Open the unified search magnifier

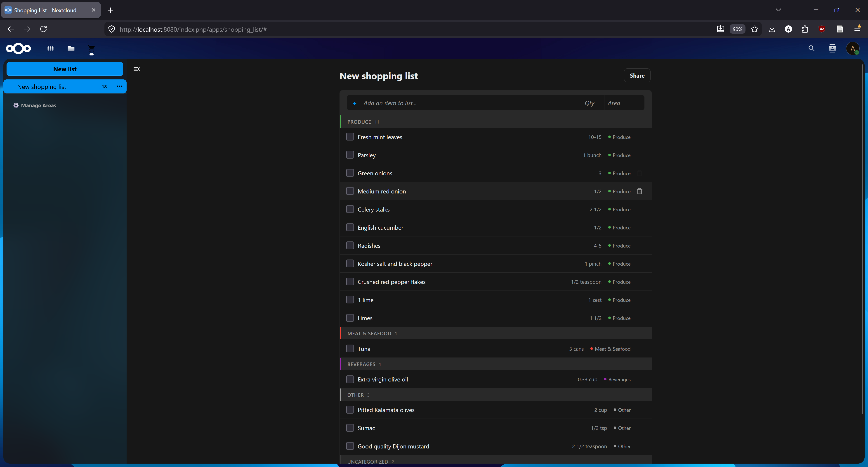click(811, 49)
